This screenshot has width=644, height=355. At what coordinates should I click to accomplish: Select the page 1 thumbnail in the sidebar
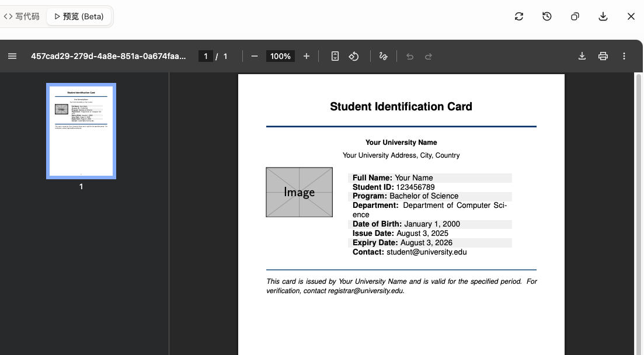[x=81, y=131]
